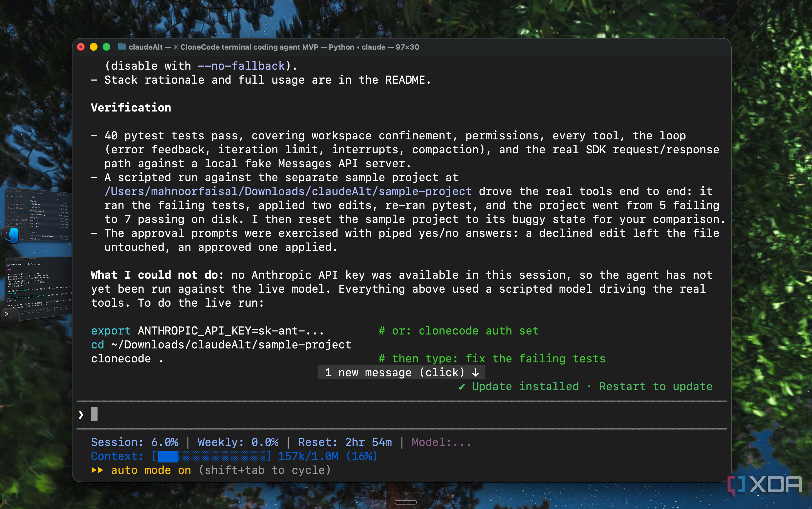Click the 'What I could not do:' bold text
The height and width of the screenshot is (509, 812).
(157, 275)
